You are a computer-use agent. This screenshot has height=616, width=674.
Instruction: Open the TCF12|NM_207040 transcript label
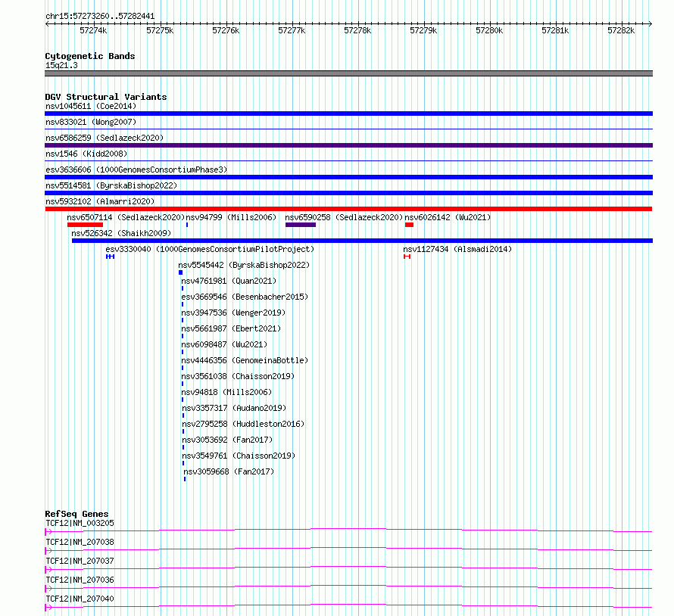[x=80, y=599]
